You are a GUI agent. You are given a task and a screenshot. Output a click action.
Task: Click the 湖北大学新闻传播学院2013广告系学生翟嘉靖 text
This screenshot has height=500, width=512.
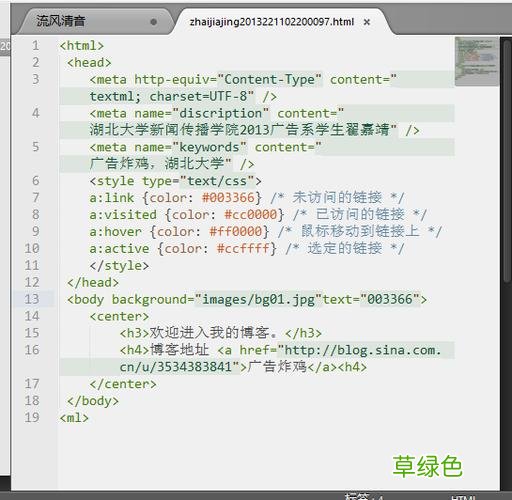(x=239, y=130)
